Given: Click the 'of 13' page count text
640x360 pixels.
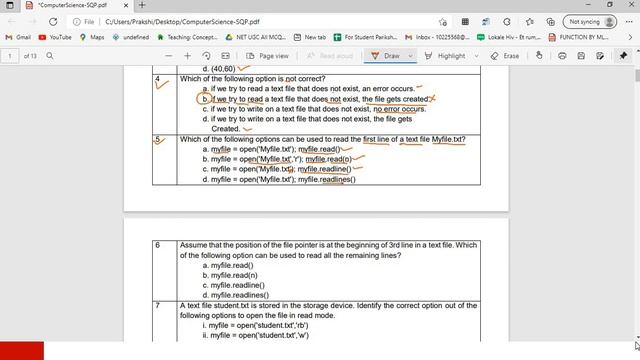Looking at the screenshot, I should click(30, 56).
